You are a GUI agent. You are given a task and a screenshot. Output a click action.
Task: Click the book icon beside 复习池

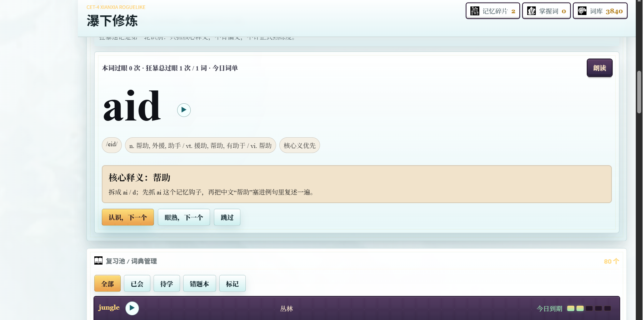[98, 261]
